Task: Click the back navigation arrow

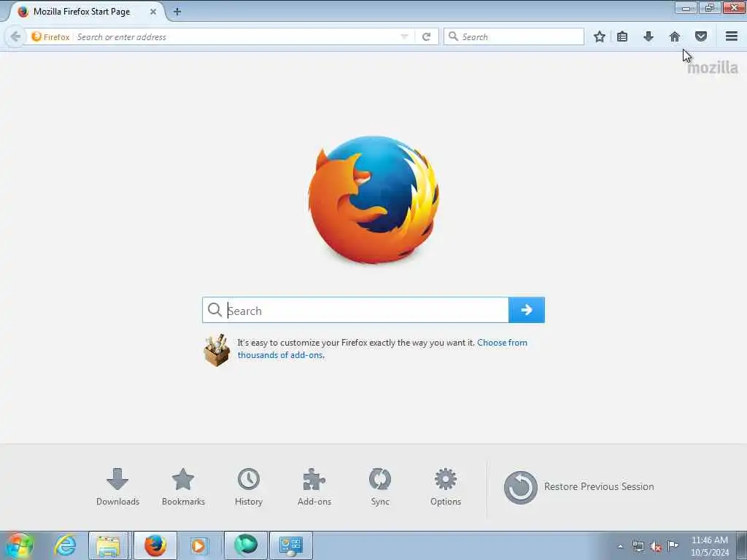Action: [15, 36]
